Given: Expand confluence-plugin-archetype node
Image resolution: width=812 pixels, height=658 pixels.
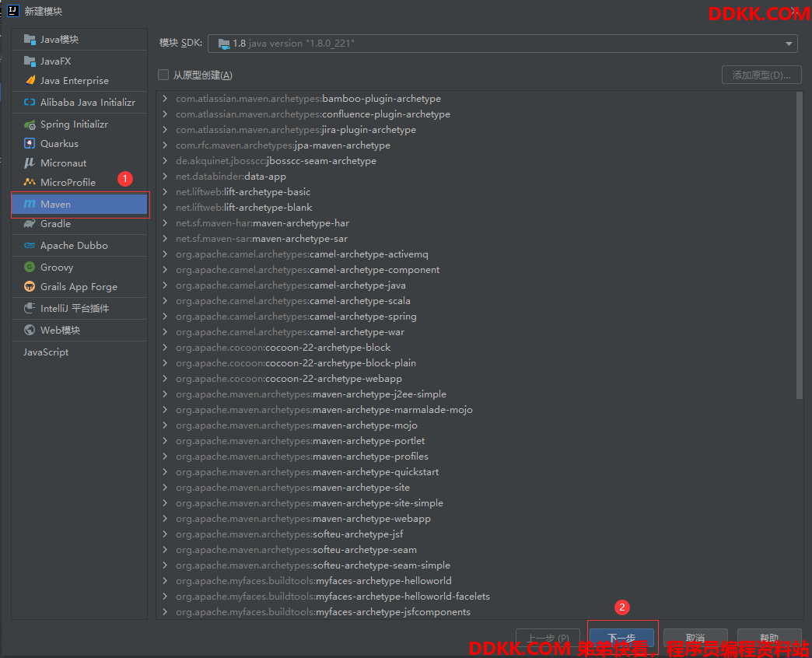Looking at the screenshot, I should pos(165,114).
